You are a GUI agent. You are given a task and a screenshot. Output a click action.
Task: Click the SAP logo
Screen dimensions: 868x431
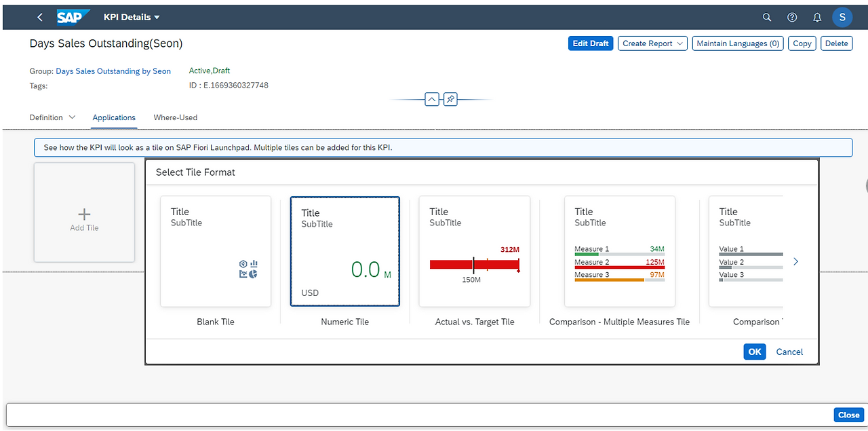[x=73, y=17]
